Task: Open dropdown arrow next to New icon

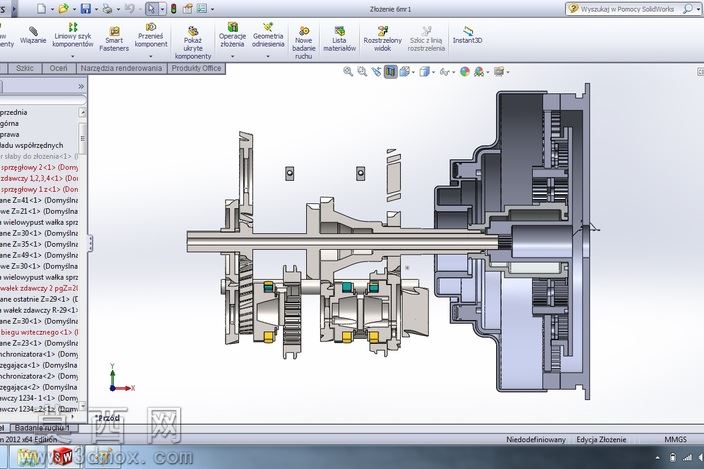Action: [x=52, y=9]
